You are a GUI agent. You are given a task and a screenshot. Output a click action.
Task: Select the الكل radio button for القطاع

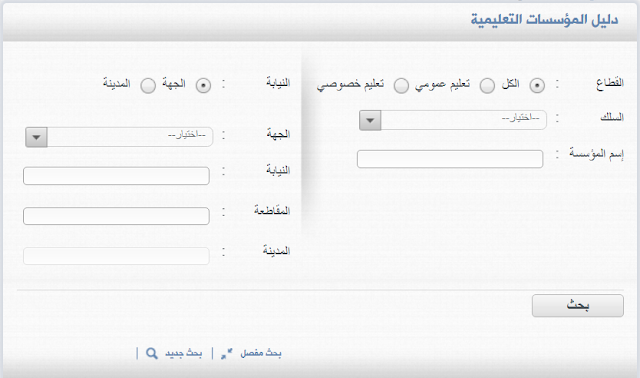pos(537,85)
